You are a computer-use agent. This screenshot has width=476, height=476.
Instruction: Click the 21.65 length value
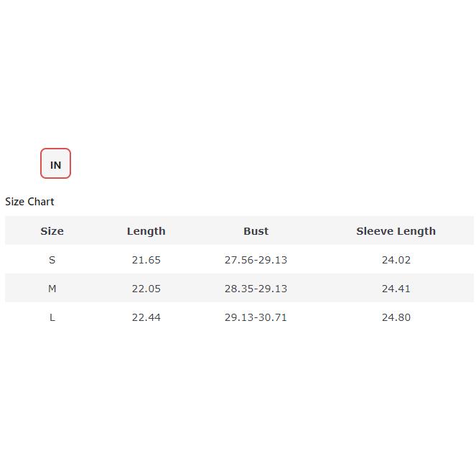[146, 260]
